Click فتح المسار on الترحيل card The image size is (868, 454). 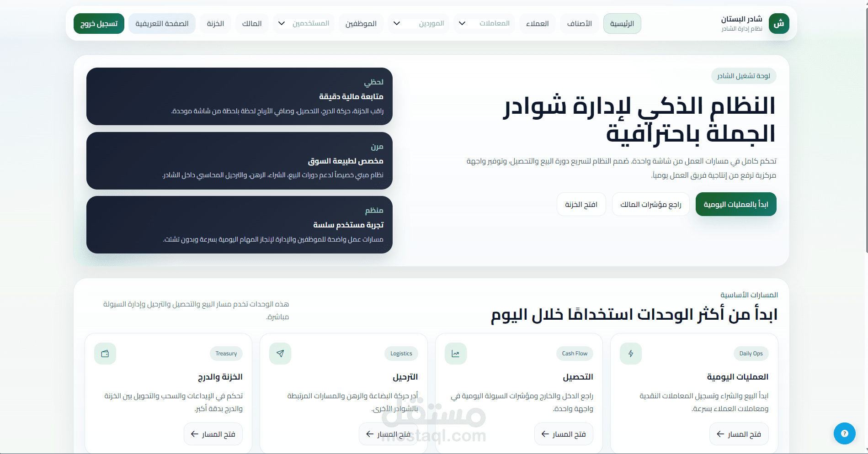click(x=389, y=434)
